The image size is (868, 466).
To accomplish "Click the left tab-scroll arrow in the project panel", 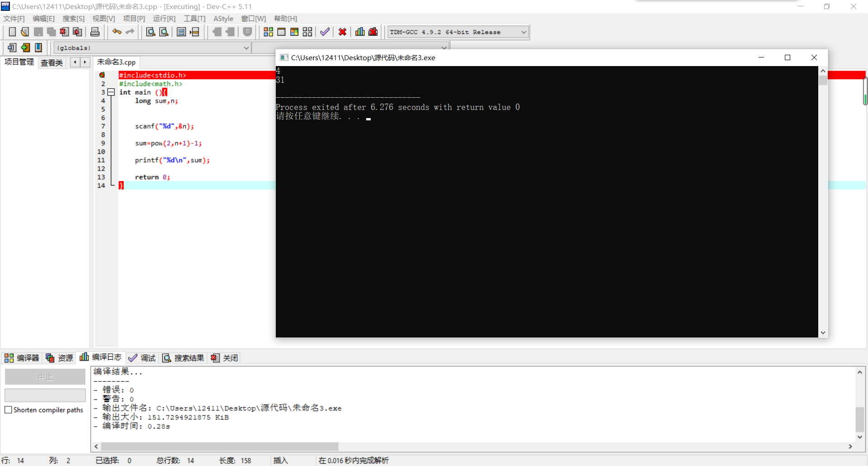I will pyautogui.click(x=75, y=62).
